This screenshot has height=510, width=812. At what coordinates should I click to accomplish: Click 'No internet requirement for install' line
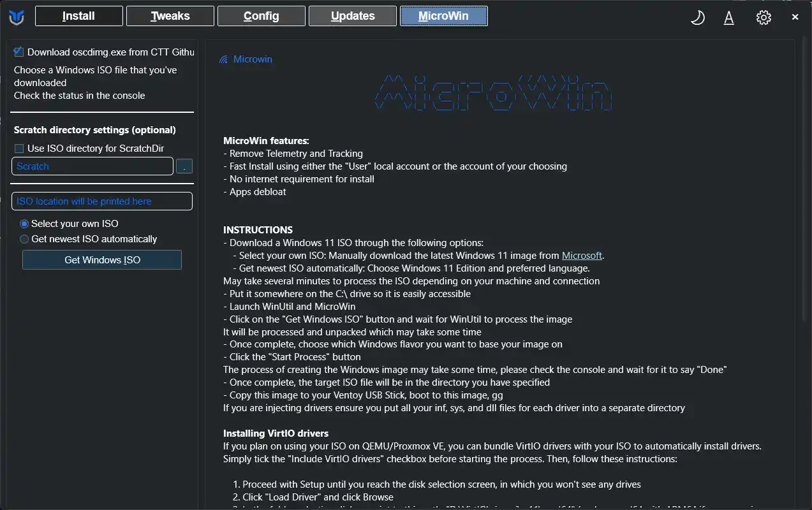(299, 179)
